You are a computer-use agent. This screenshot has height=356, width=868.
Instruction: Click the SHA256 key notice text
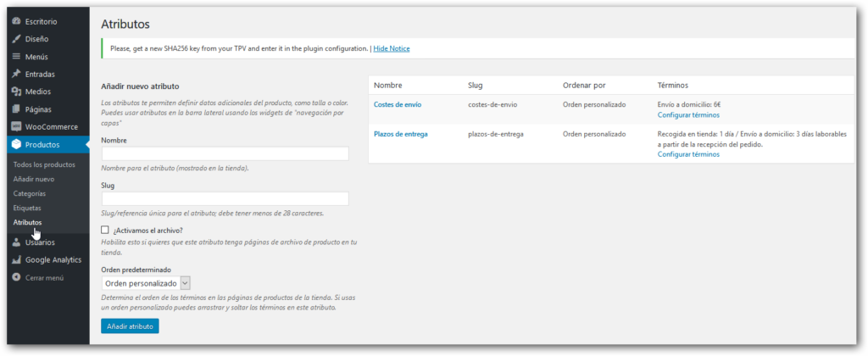coord(239,48)
